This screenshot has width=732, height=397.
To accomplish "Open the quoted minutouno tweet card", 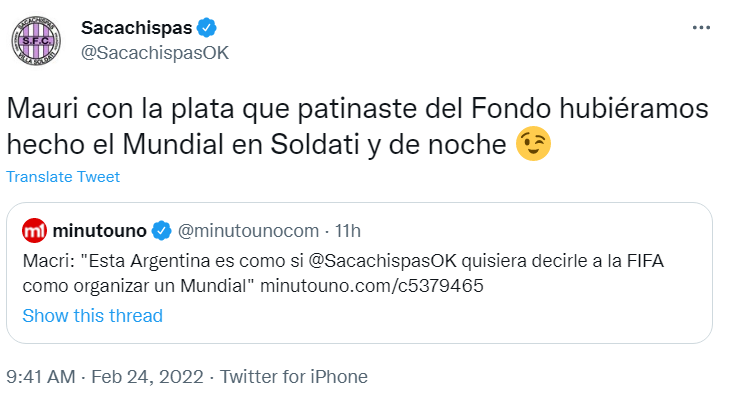I will coord(359,273).
